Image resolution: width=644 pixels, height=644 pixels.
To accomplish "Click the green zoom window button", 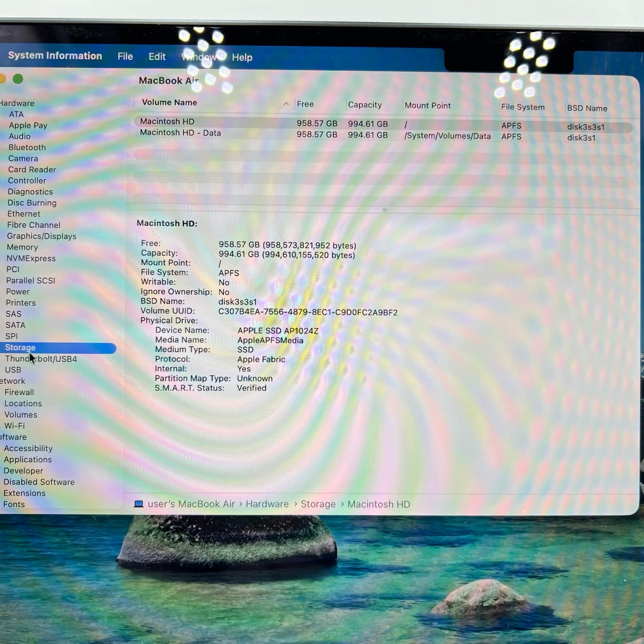I will (18, 79).
